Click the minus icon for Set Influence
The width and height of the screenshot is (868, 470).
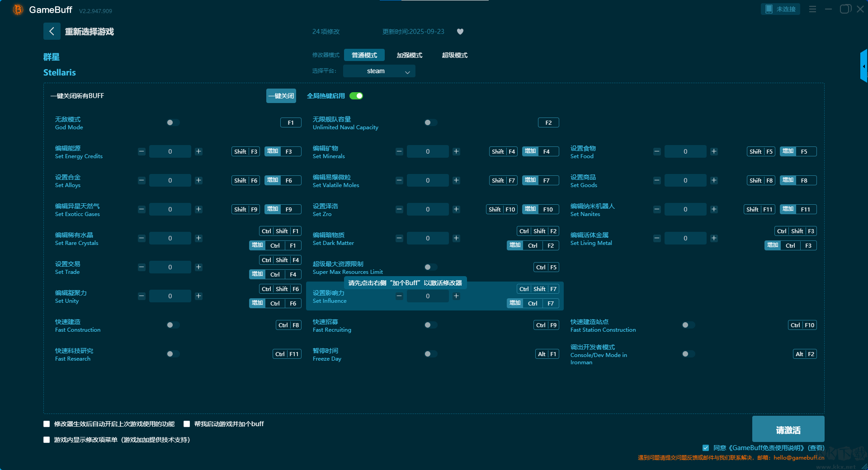(399, 296)
